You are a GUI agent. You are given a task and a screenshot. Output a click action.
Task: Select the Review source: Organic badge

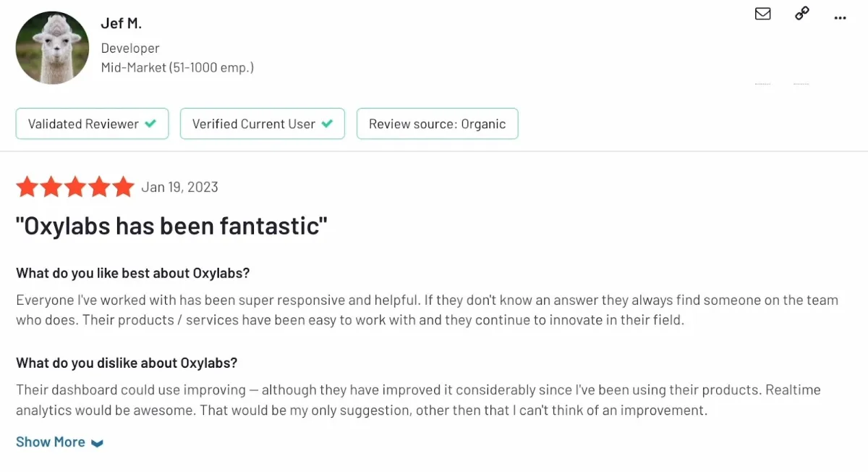point(438,124)
